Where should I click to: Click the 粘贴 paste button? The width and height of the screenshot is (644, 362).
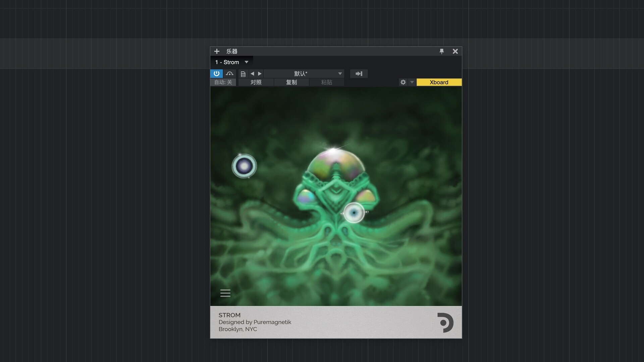(x=327, y=82)
